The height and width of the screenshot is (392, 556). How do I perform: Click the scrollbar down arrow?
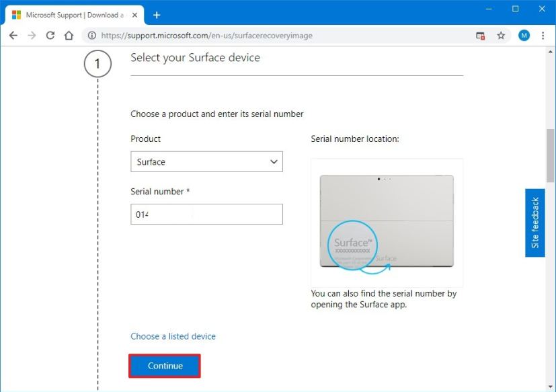coord(551,387)
